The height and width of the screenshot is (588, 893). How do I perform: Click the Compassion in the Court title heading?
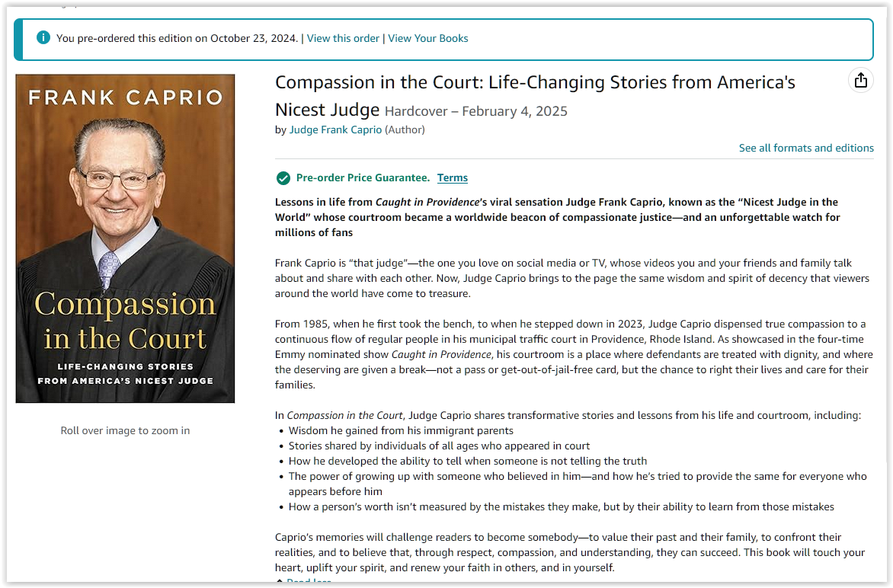pyautogui.click(x=535, y=96)
